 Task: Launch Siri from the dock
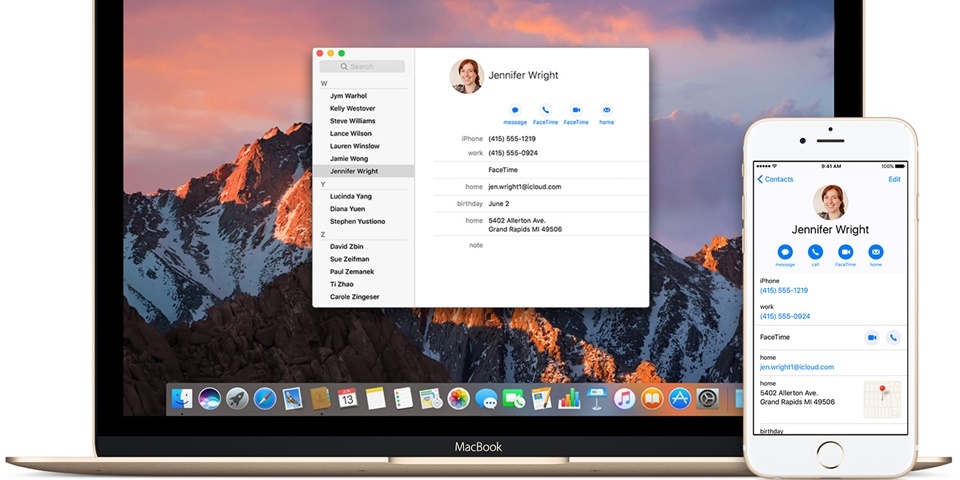[209, 399]
